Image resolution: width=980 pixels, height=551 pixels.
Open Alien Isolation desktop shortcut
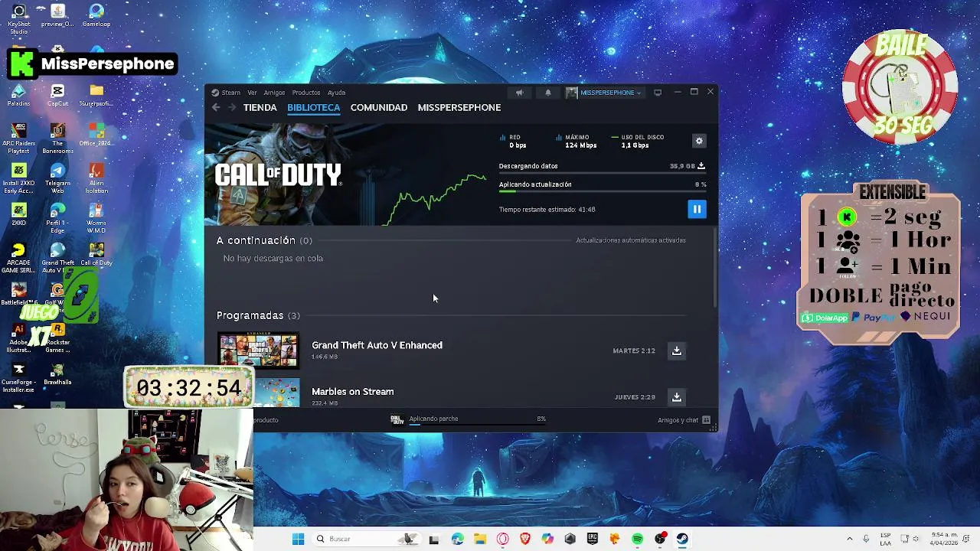pyautogui.click(x=96, y=179)
